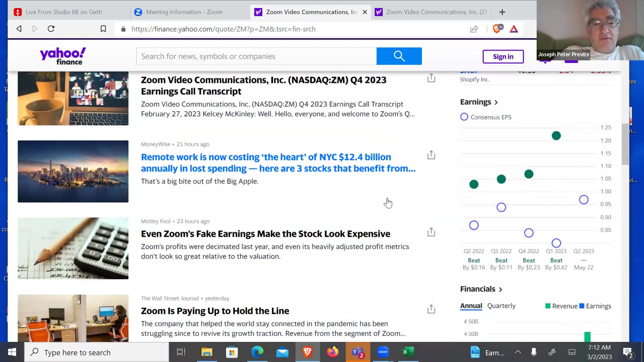Open a new browser tab with plus
644x362 pixels.
[x=502, y=12]
